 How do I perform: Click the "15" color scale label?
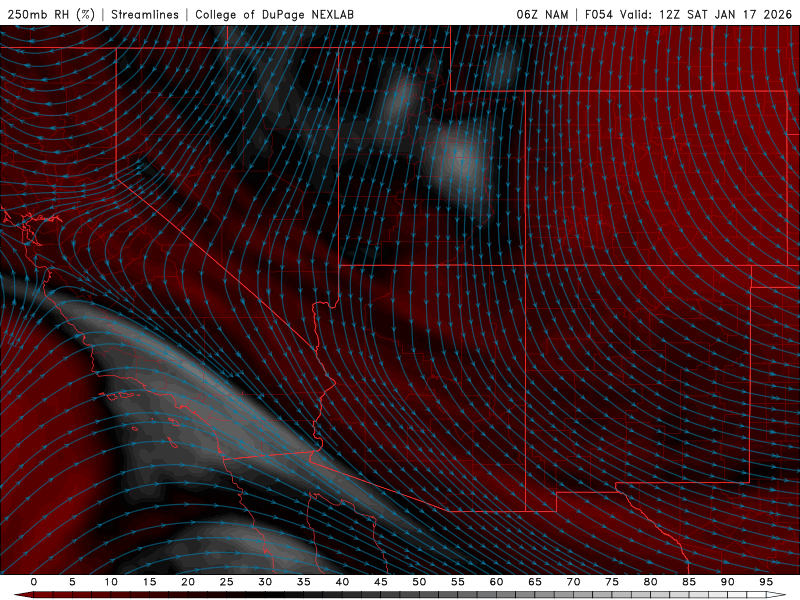[x=149, y=582]
